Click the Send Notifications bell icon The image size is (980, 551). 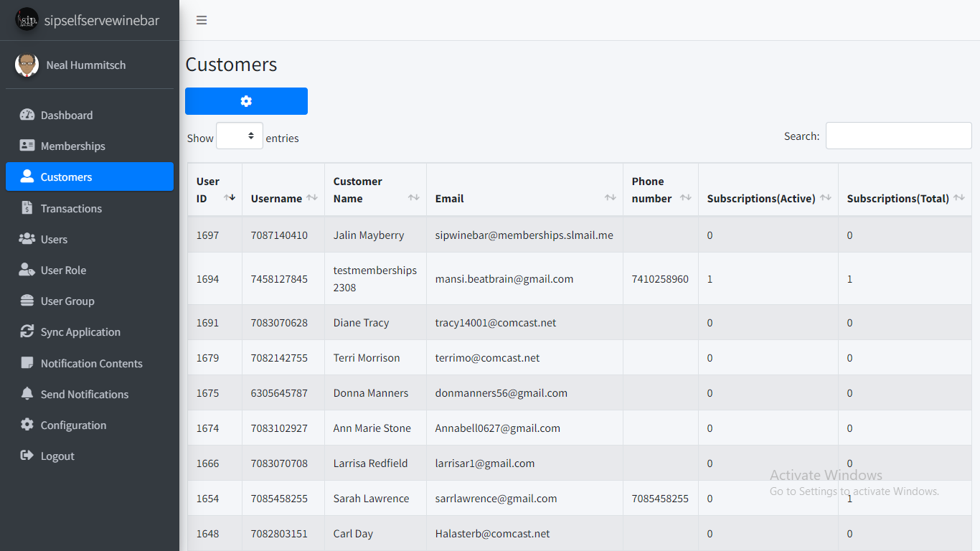tap(27, 394)
